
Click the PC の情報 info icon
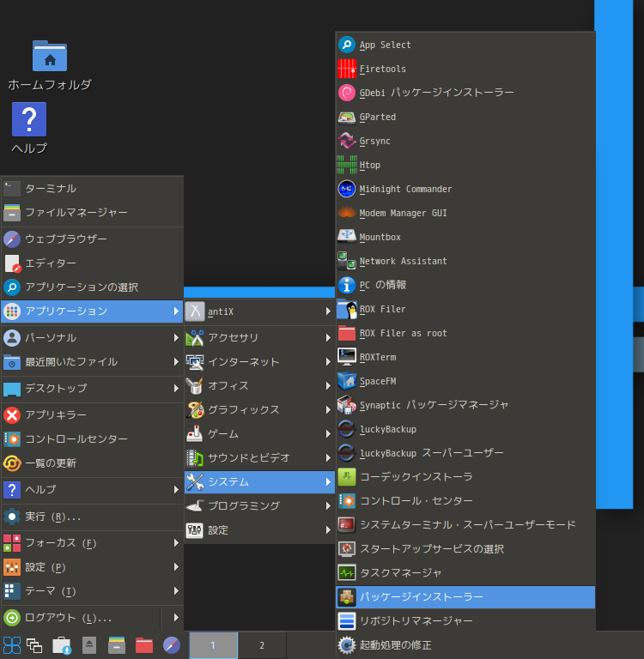click(x=347, y=285)
